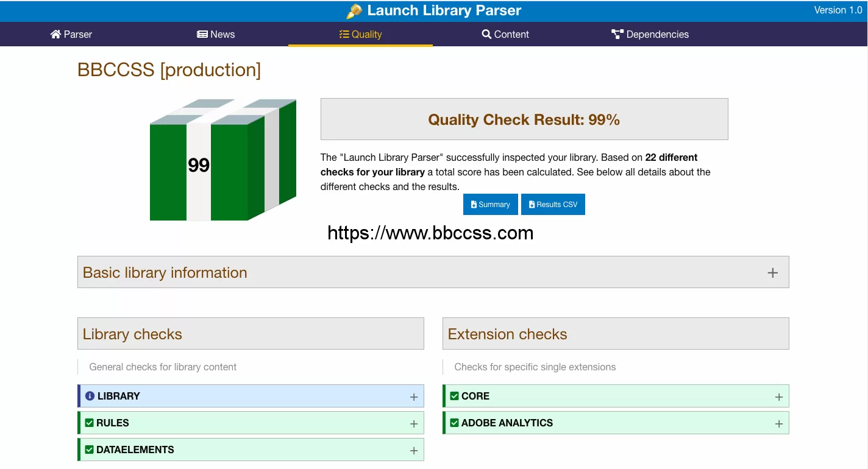Click the home icon beside Parser

pyautogui.click(x=56, y=34)
